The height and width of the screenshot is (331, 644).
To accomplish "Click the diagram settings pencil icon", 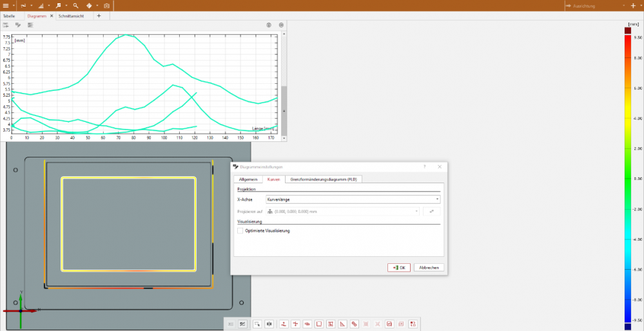I will (x=18, y=25).
